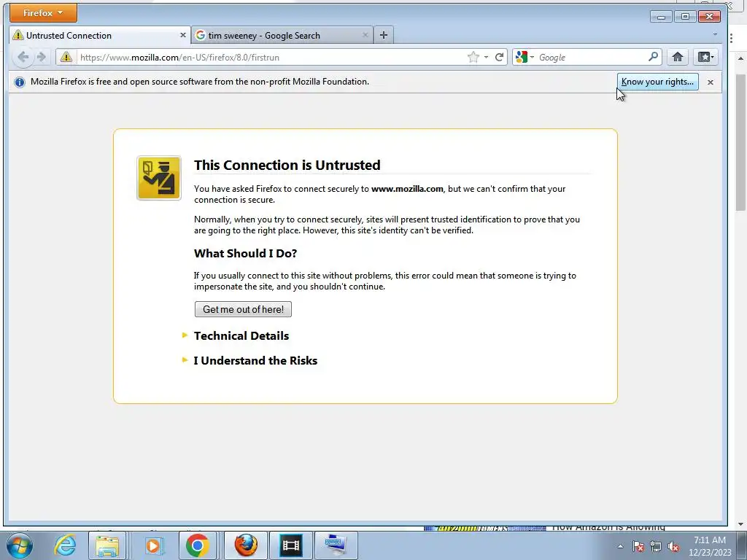Open a new tab with plus button
Screen dimensions: 747x560
tap(384, 35)
